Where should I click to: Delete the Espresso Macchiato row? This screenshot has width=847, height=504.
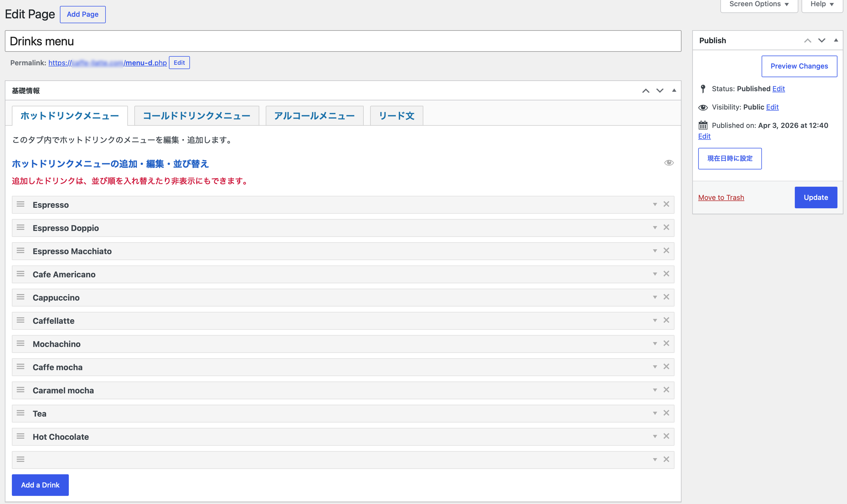tap(666, 250)
